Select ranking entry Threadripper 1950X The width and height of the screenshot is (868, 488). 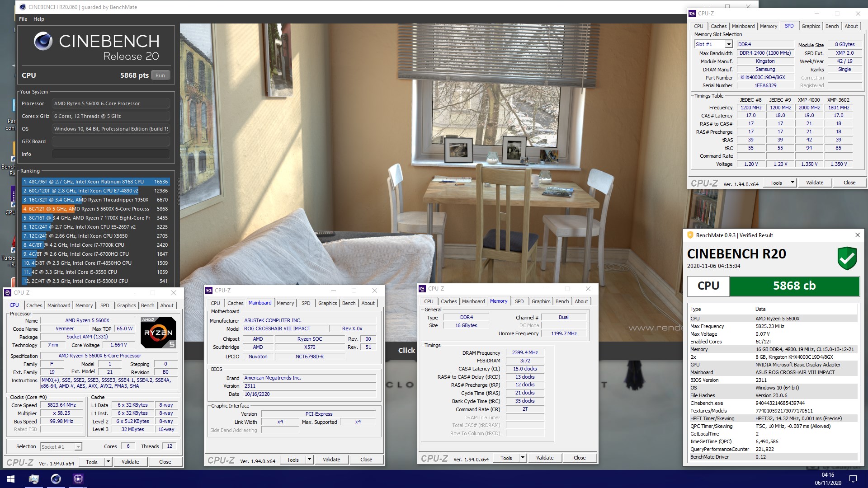coord(96,200)
